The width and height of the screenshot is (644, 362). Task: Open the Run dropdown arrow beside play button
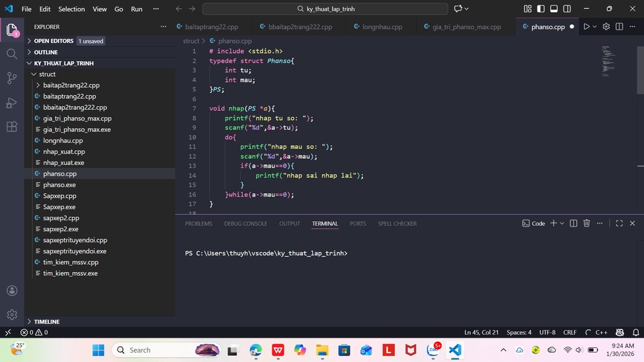pos(596,27)
